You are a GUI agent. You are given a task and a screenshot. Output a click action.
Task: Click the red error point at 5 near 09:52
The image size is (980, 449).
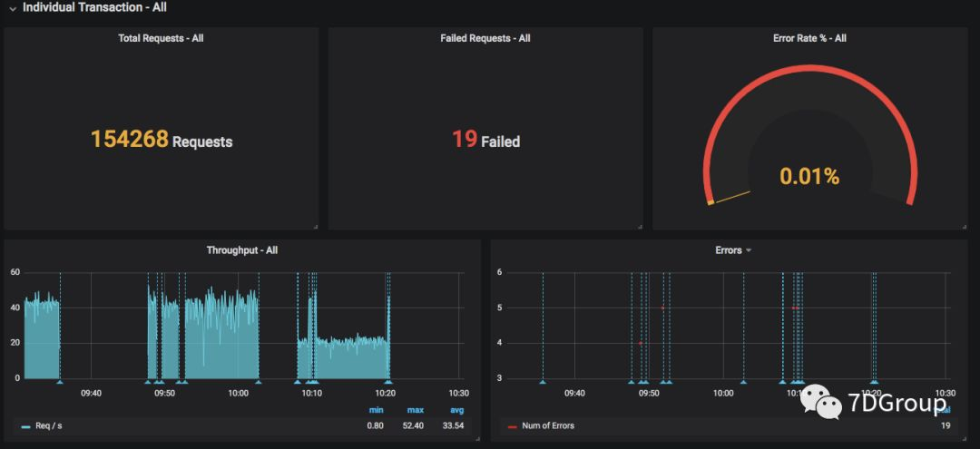[x=662, y=307]
